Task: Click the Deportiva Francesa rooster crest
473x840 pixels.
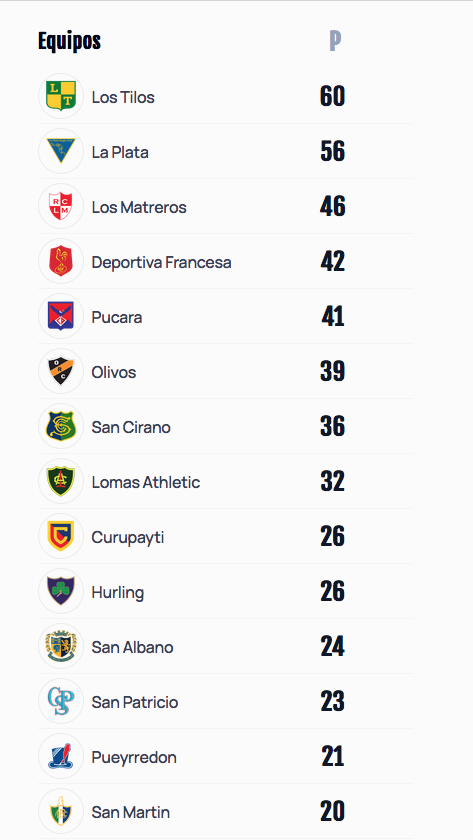Action: (x=61, y=261)
